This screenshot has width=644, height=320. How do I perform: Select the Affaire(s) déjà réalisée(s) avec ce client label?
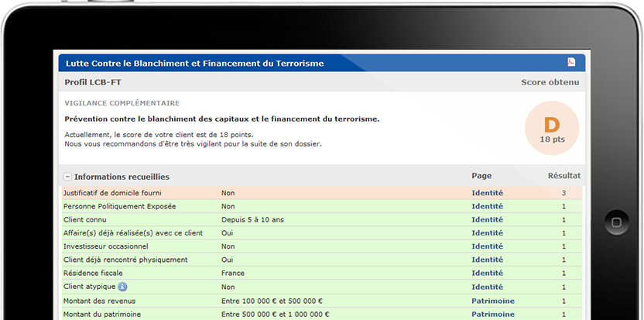[x=133, y=232]
